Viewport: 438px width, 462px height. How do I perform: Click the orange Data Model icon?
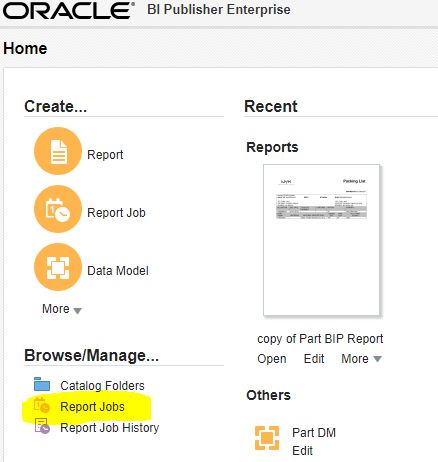tap(58, 267)
